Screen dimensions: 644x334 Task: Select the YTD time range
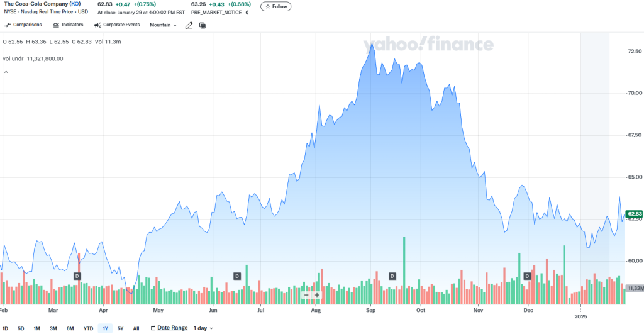[88, 328]
